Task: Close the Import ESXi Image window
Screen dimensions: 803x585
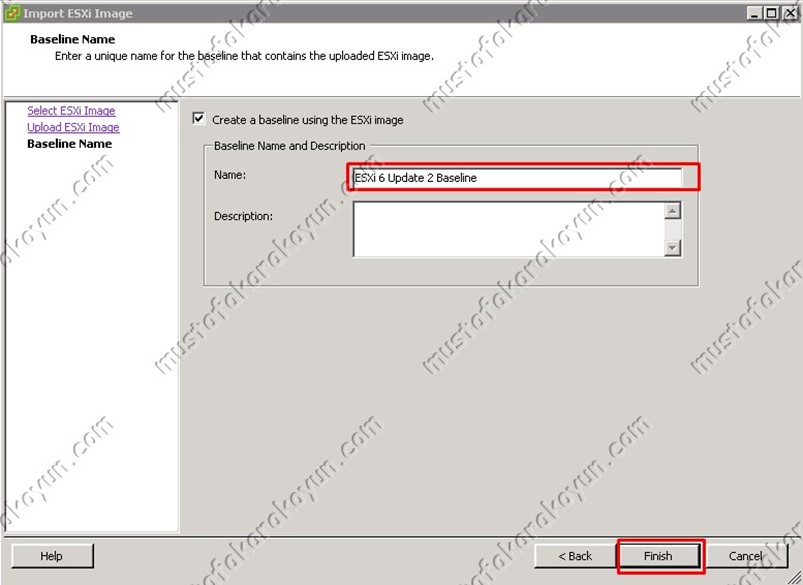Action: coord(789,13)
